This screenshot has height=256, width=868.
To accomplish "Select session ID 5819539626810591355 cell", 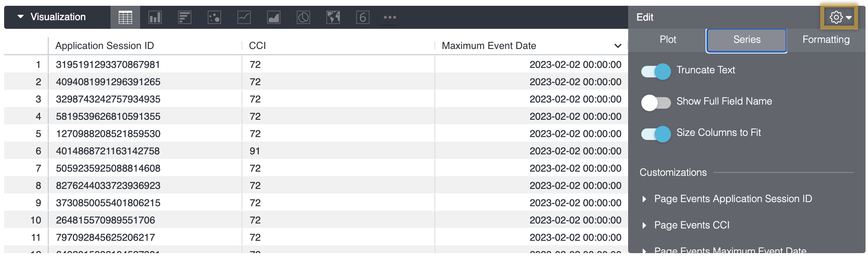I will pos(145,116).
